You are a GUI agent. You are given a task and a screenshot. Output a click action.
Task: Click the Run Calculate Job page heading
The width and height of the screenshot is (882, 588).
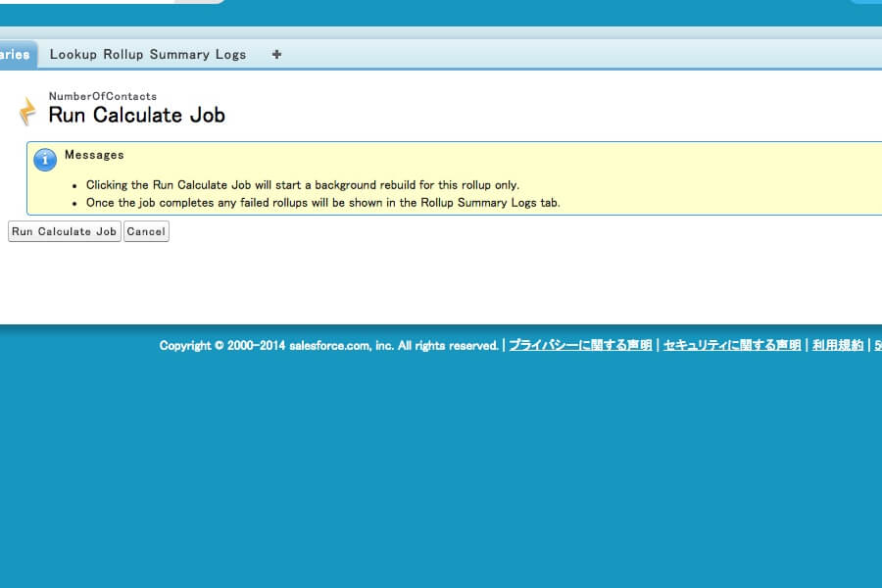[137, 116]
